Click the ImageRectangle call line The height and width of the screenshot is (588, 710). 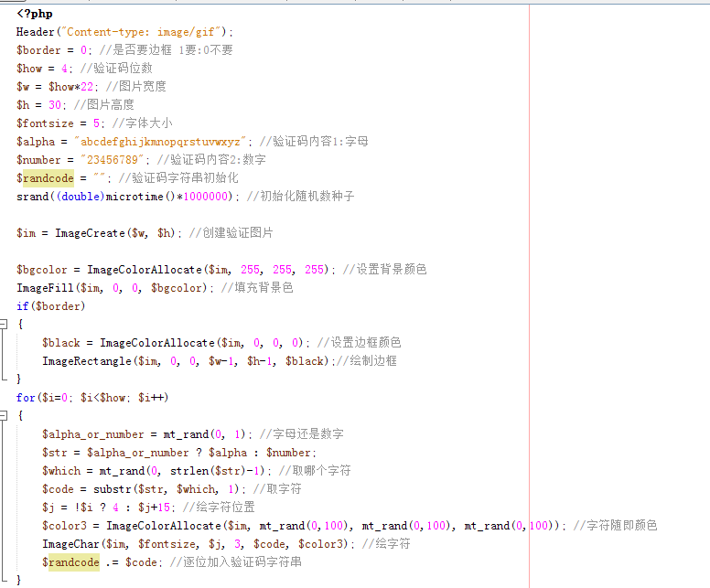220,361
